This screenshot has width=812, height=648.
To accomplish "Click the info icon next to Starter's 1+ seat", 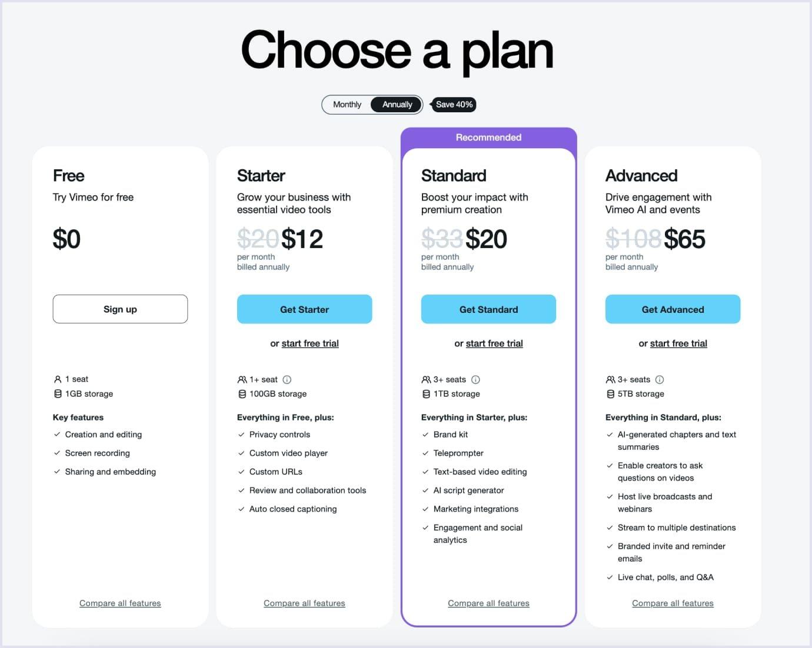I will 287,379.
